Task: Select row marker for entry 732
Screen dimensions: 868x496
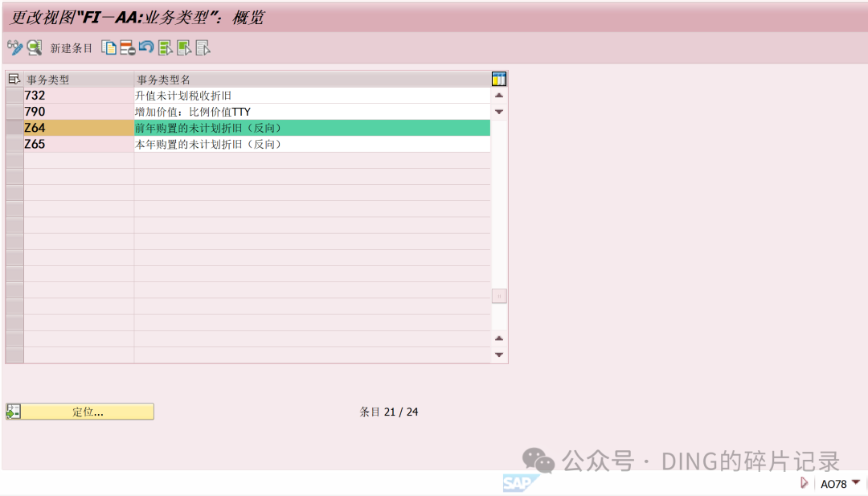Action: pyautogui.click(x=14, y=95)
